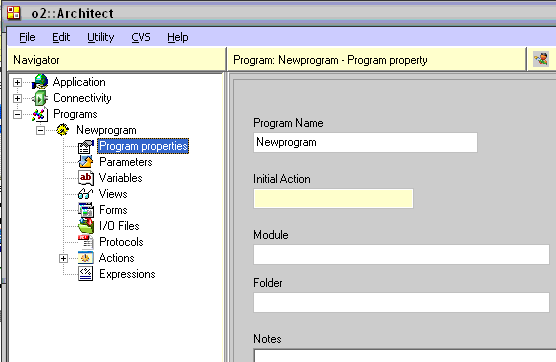The width and height of the screenshot is (556, 362).
Task: Click the Notes text area
Action: (x=405, y=356)
